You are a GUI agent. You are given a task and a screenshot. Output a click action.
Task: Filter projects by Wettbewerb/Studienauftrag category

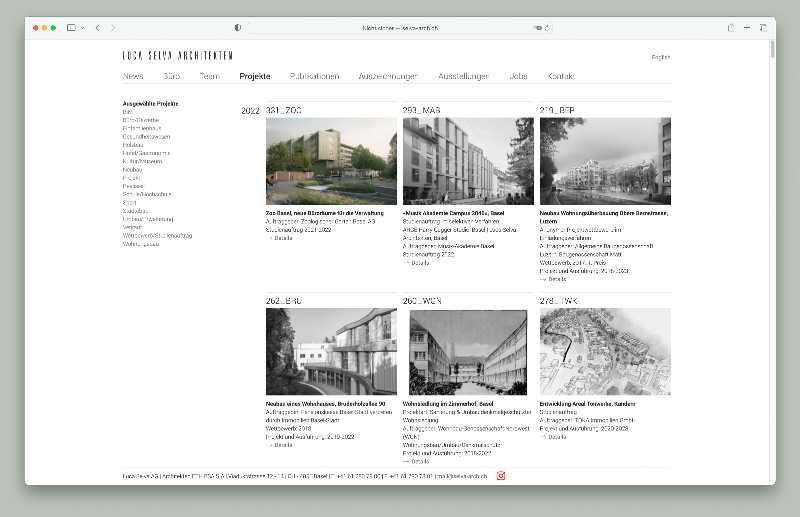pyautogui.click(x=157, y=235)
